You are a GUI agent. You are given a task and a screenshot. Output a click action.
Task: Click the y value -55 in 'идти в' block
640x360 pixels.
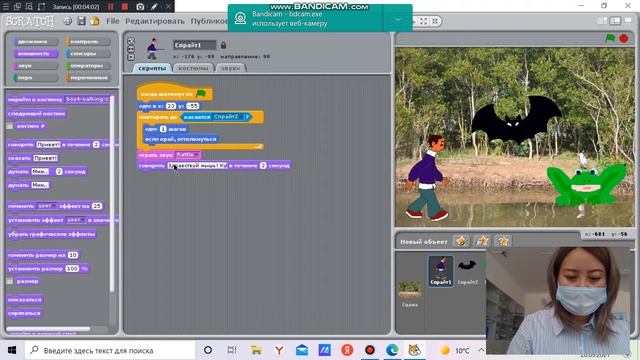click(193, 106)
